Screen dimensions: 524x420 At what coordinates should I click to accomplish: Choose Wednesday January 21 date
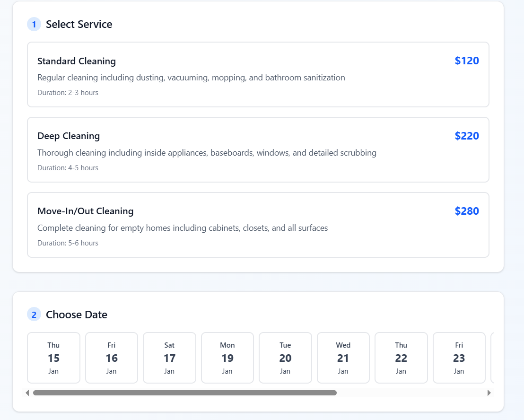click(343, 358)
